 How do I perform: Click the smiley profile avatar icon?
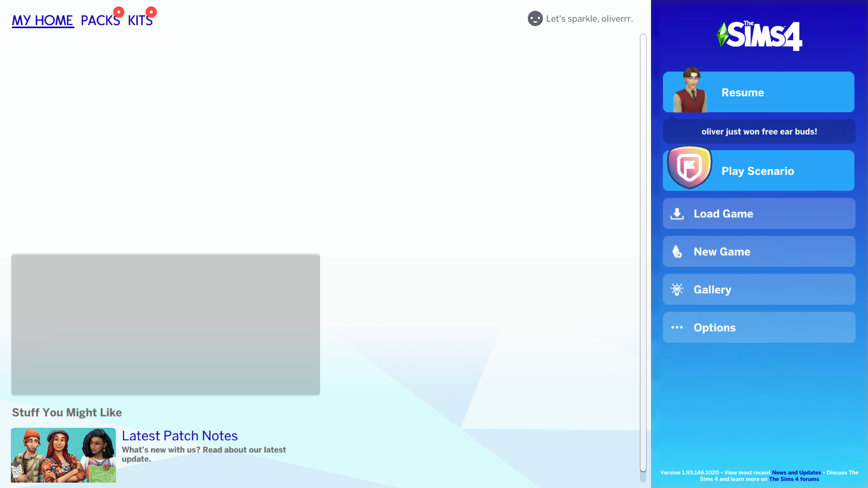point(535,18)
